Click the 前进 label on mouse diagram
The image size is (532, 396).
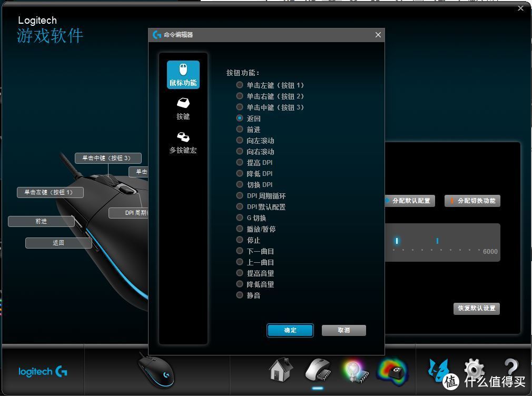point(42,221)
